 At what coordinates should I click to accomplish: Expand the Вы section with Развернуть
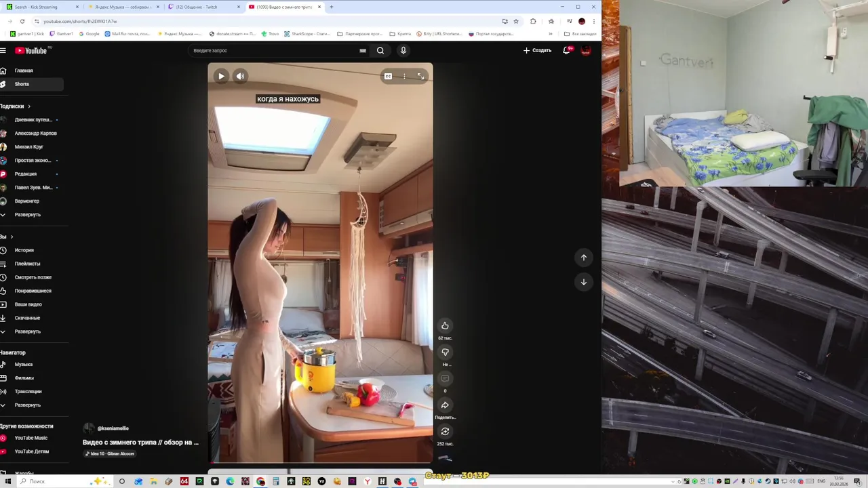point(28,331)
